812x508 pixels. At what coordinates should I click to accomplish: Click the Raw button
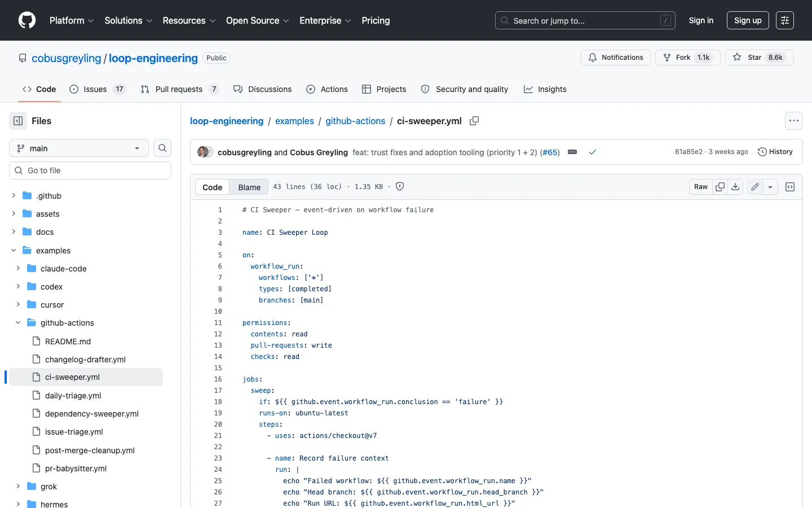coord(701,187)
